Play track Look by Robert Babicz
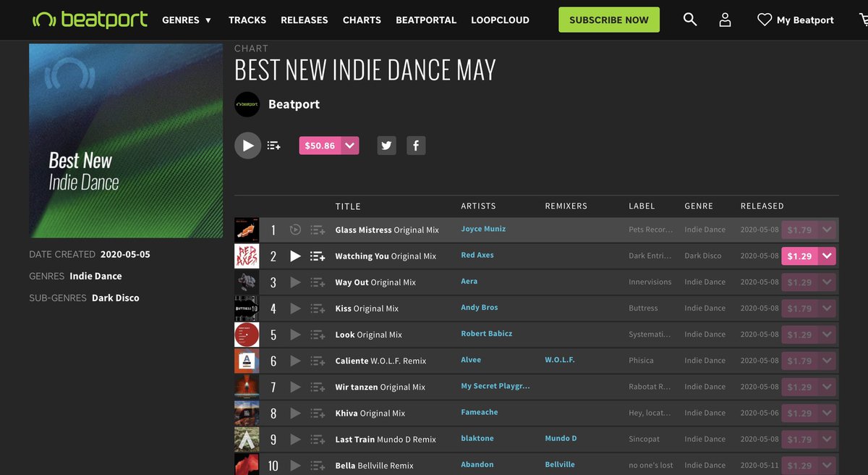 tap(295, 335)
